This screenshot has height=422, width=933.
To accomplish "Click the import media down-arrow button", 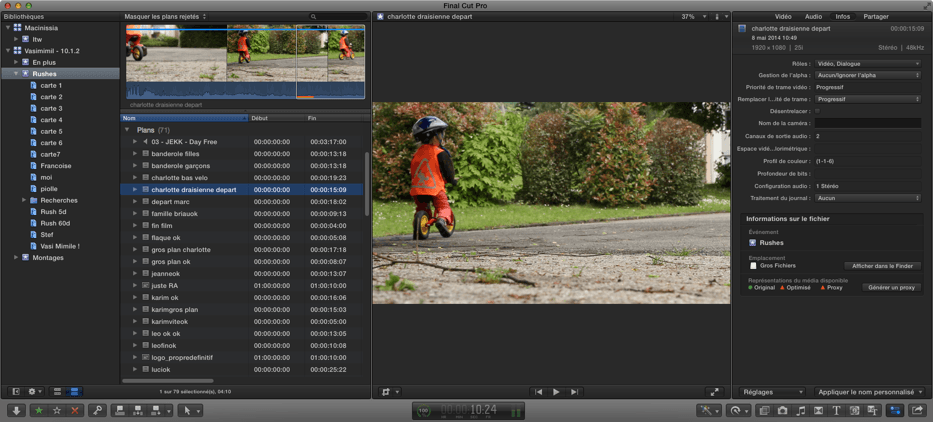I will click(x=16, y=410).
